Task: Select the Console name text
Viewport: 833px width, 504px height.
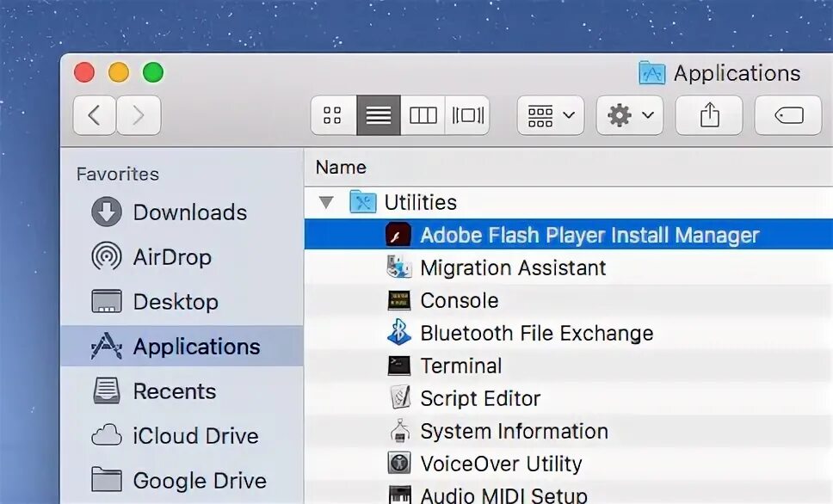Action: [x=459, y=301]
